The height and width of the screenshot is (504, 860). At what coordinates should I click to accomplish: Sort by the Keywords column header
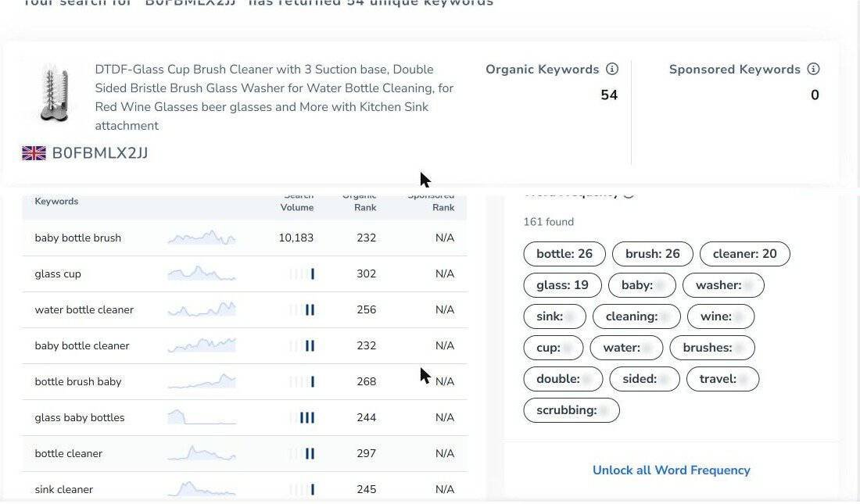[56, 202]
